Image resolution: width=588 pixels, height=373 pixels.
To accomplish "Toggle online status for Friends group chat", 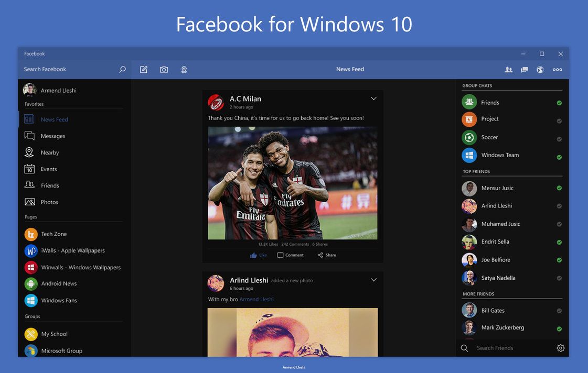I will pyautogui.click(x=559, y=102).
